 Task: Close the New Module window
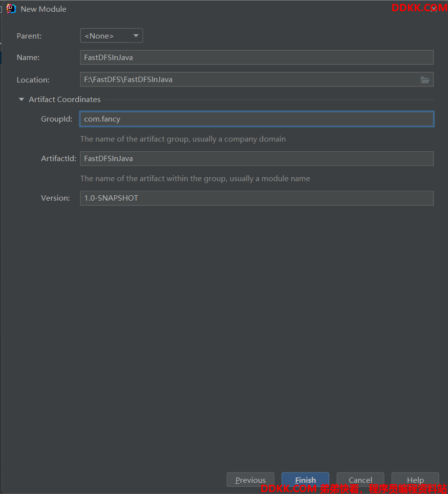click(434, 9)
